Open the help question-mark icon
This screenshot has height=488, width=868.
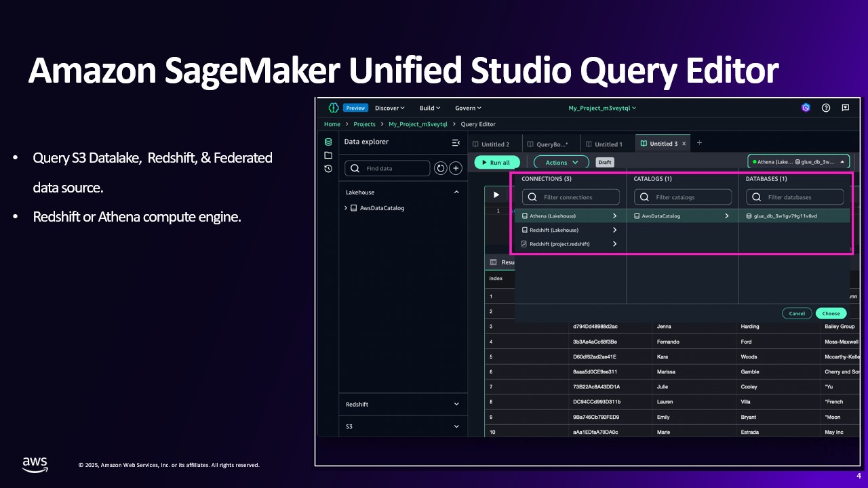click(826, 108)
